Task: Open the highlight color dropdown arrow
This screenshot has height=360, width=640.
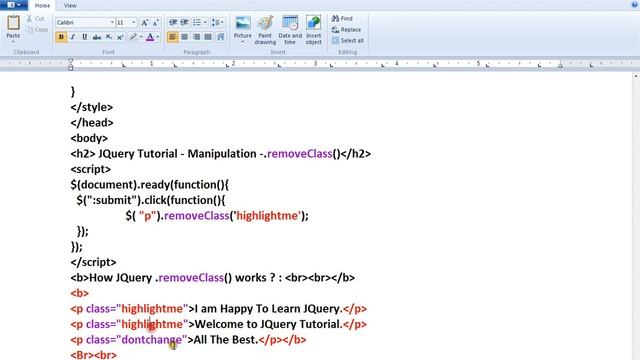Action: click(141, 37)
